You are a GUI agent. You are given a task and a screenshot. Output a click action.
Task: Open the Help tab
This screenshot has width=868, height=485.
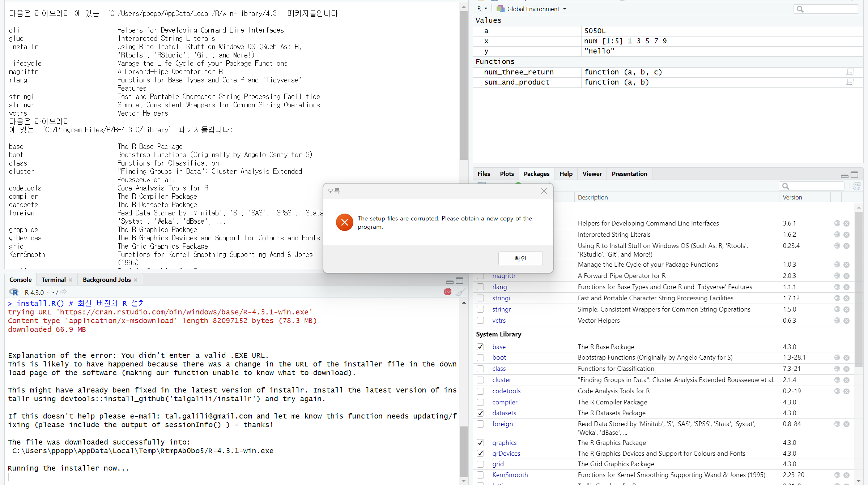tap(566, 174)
